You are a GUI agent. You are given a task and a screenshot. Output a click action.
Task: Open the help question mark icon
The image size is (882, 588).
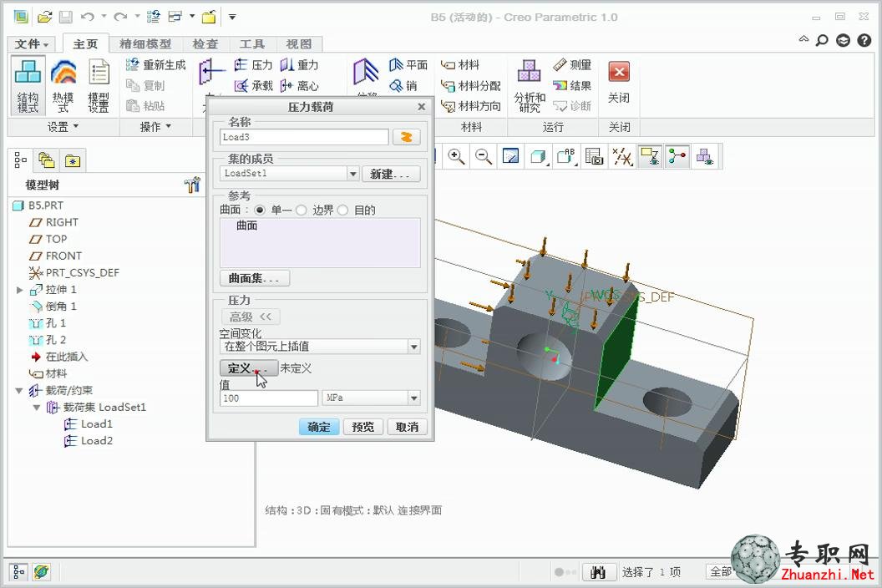click(x=864, y=40)
